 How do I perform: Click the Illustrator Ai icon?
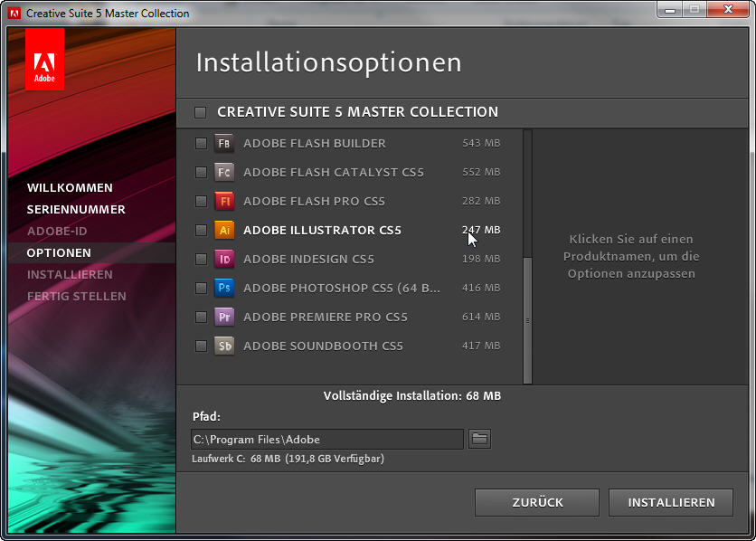pos(224,230)
